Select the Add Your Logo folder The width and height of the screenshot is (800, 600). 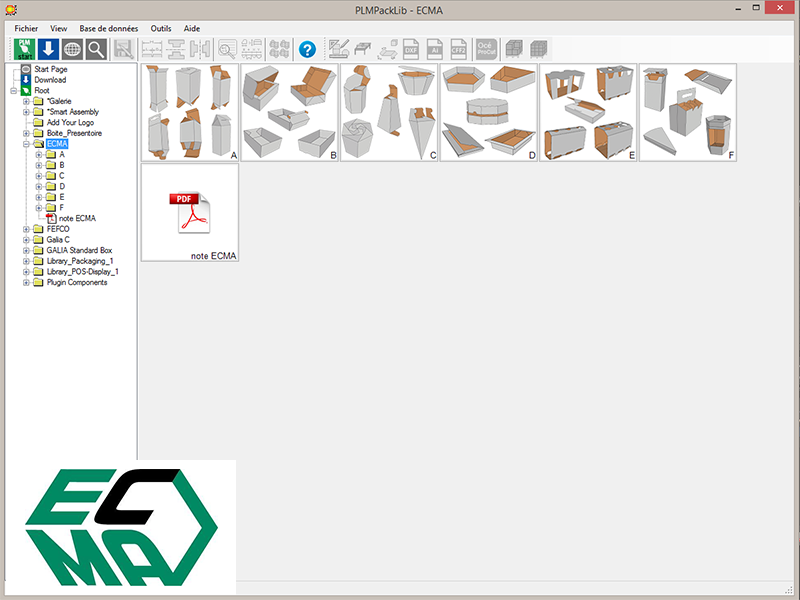pyautogui.click(x=70, y=122)
